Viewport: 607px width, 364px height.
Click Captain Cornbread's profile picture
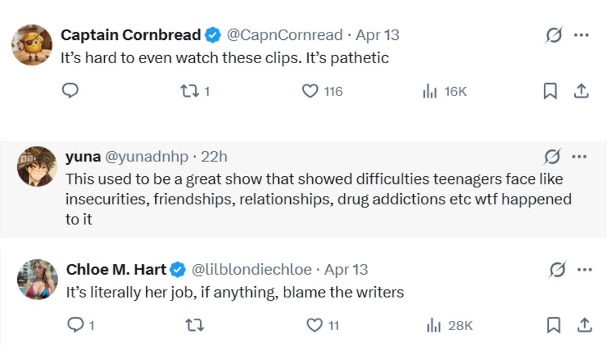point(32,44)
